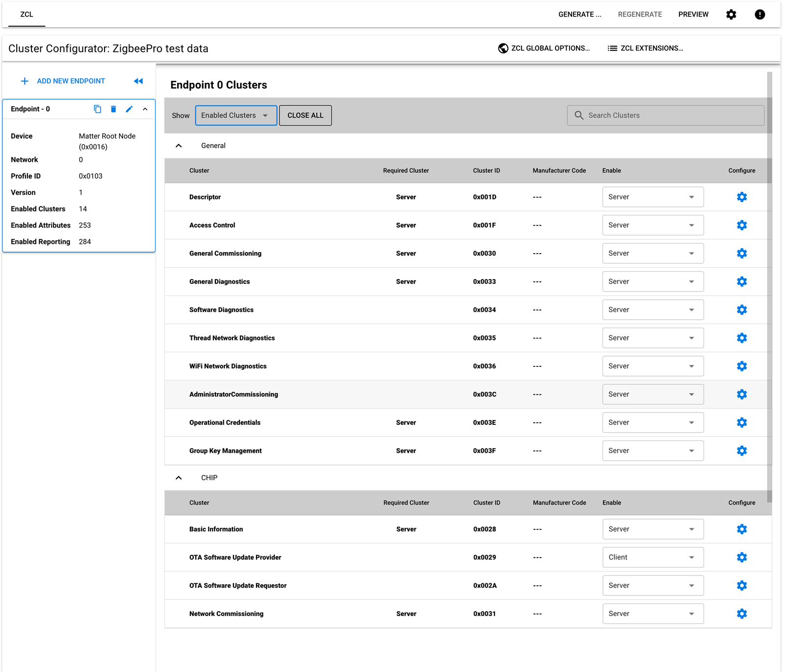This screenshot has height=672, width=785.
Task: Configure WiFi Network Diagnostics cluster
Action: [x=742, y=366]
